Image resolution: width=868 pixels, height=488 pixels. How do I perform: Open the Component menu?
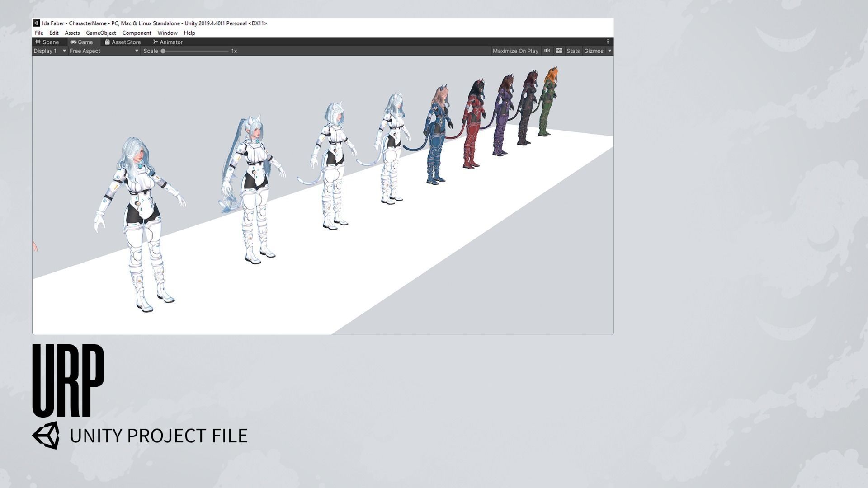click(x=137, y=33)
